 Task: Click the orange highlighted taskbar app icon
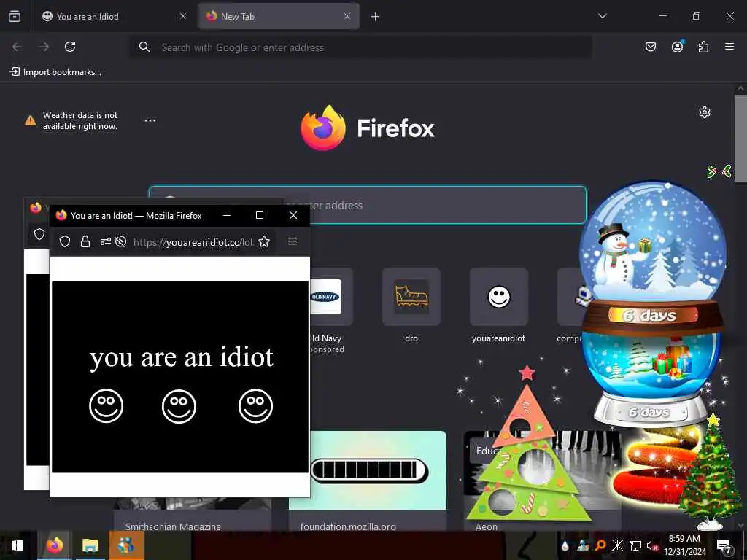(x=125, y=545)
